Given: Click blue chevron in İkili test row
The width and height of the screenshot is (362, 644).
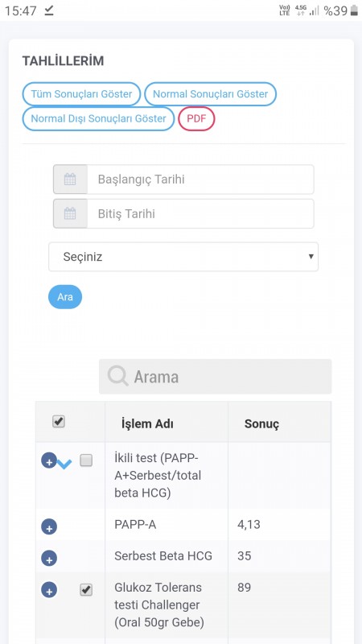Looking at the screenshot, I should (64, 464).
